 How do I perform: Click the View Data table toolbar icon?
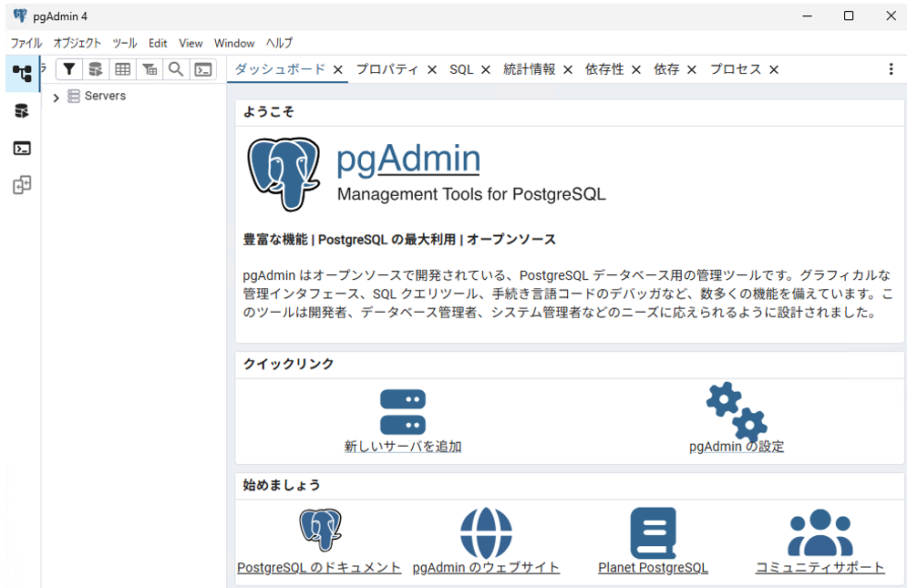pos(123,69)
